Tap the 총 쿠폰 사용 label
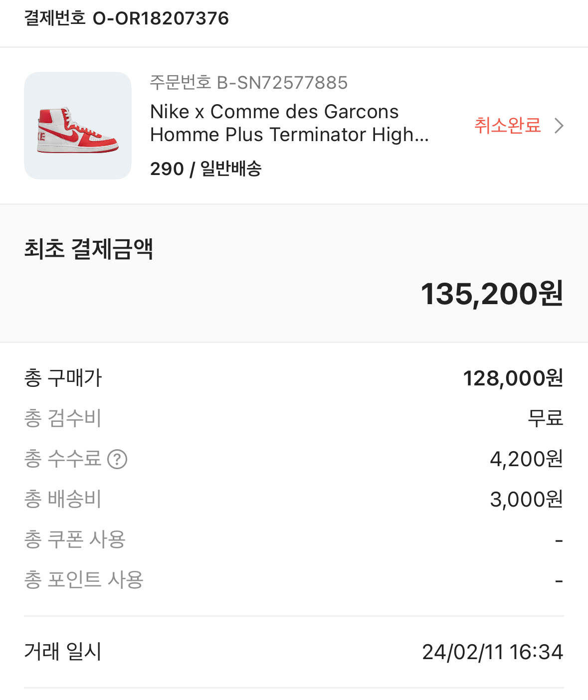 coord(75,539)
